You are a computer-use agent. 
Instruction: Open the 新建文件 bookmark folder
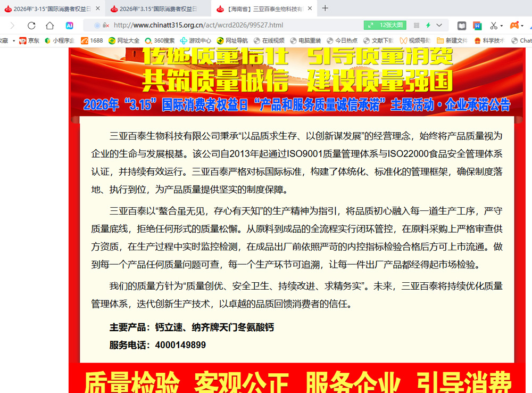[x=452, y=40]
